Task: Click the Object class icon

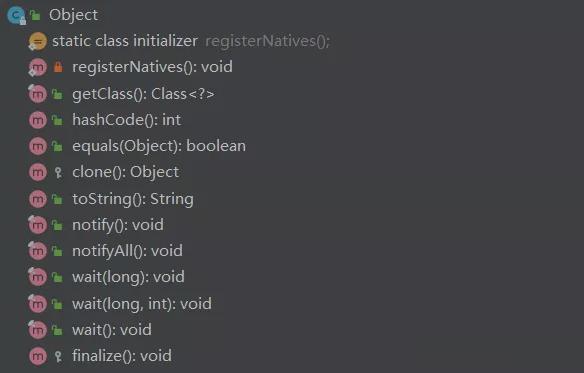Action: point(16,15)
